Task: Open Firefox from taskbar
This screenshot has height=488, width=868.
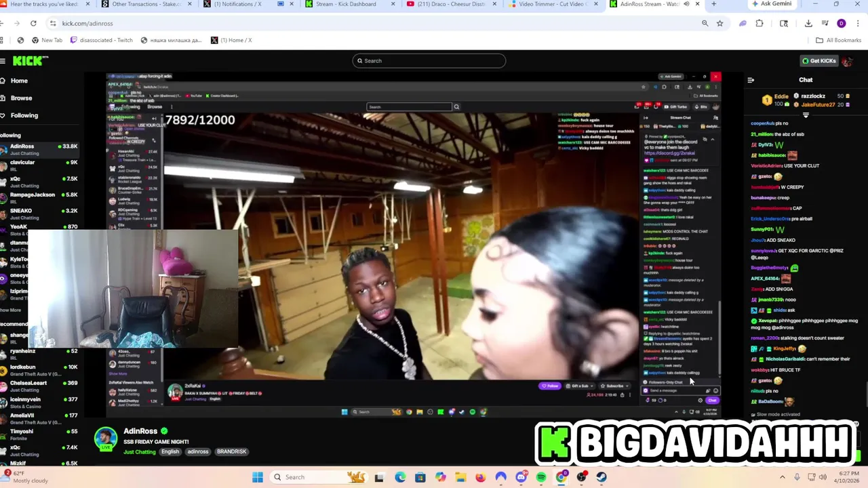Action: pos(481,477)
